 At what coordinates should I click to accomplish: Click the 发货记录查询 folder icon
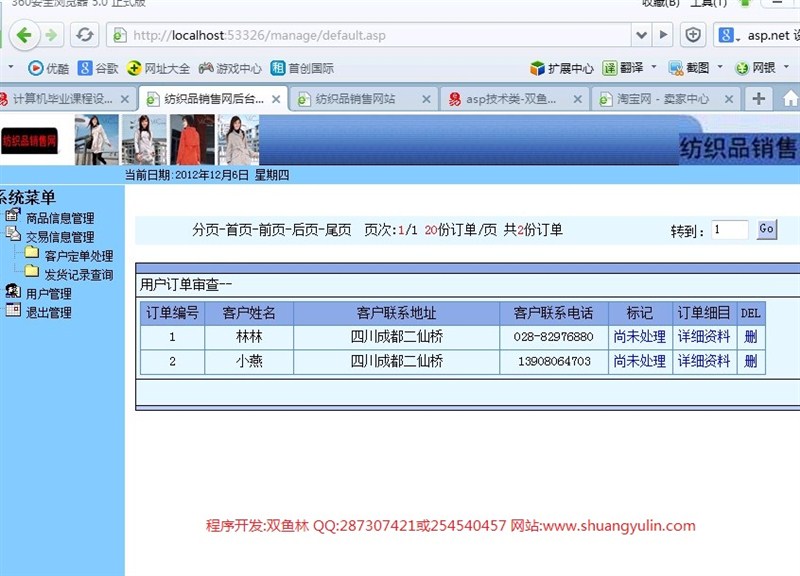[x=32, y=271]
